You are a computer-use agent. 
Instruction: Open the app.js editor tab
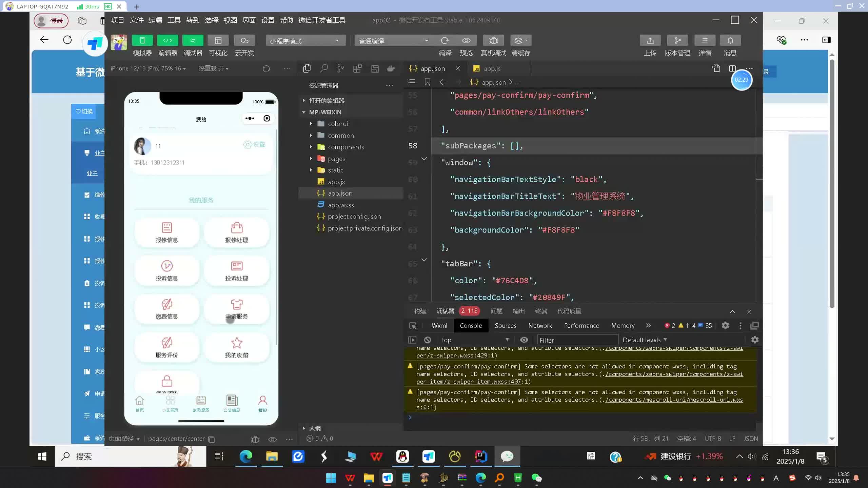(x=492, y=69)
